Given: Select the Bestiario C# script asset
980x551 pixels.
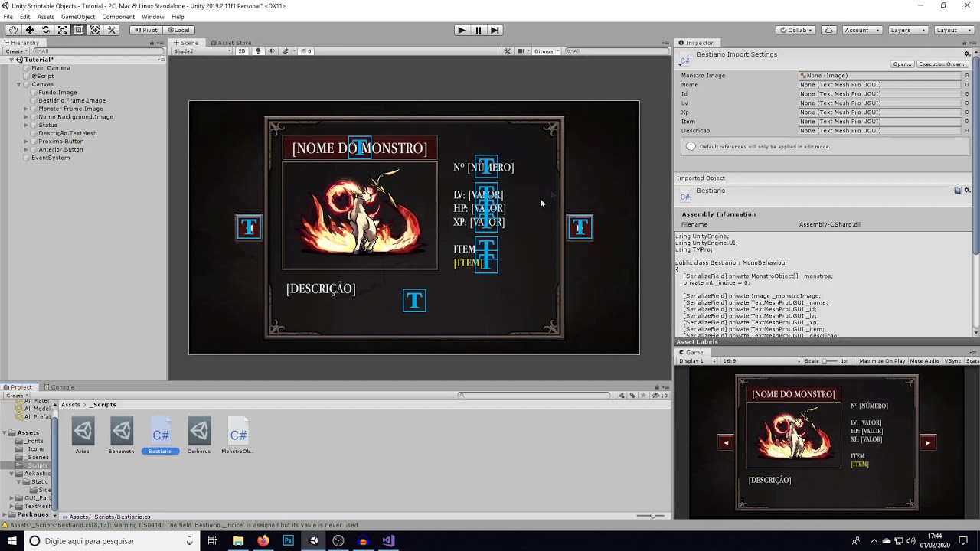Looking at the screenshot, I should click(160, 435).
